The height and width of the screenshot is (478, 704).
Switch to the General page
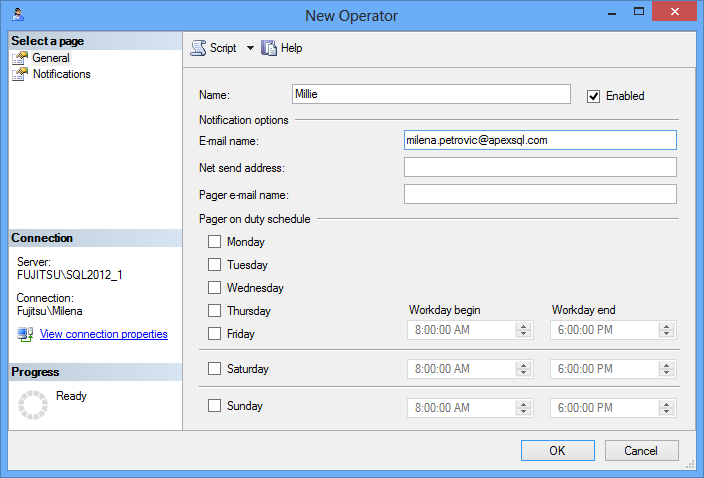click(51, 58)
